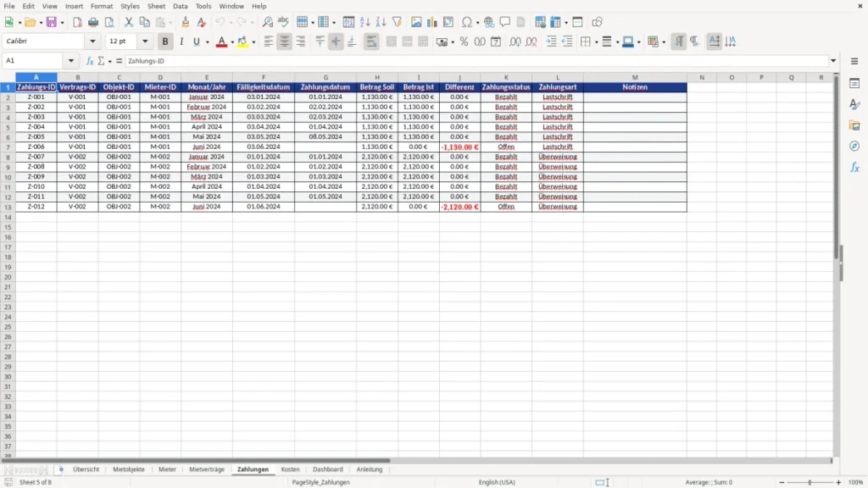Image resolution: width=868 pixels, height=488 pixels.
Task: Click the formula input line
Action: click(476, 61)
